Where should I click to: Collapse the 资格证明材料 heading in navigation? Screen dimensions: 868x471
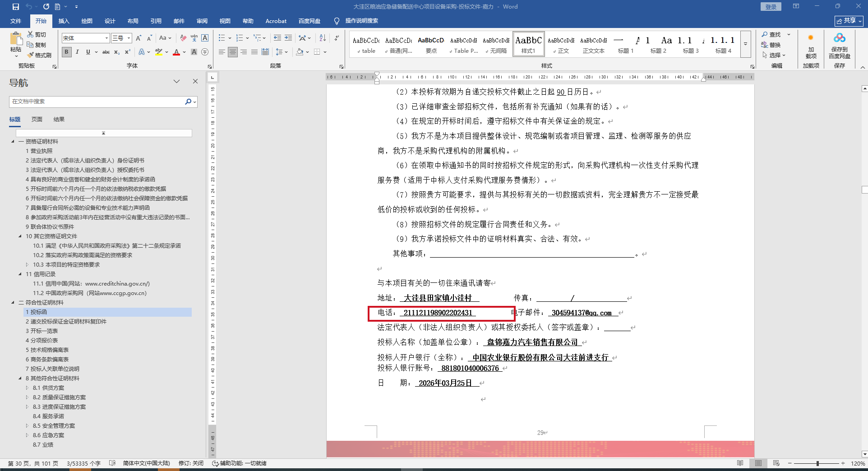13,142
